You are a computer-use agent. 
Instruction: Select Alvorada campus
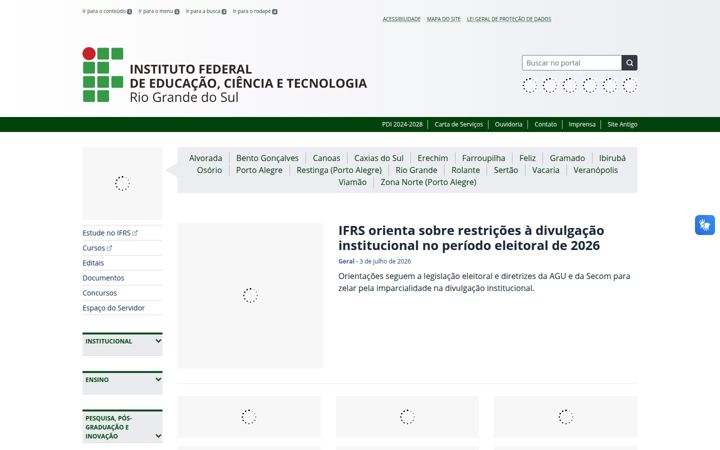(x=205, y=158)
